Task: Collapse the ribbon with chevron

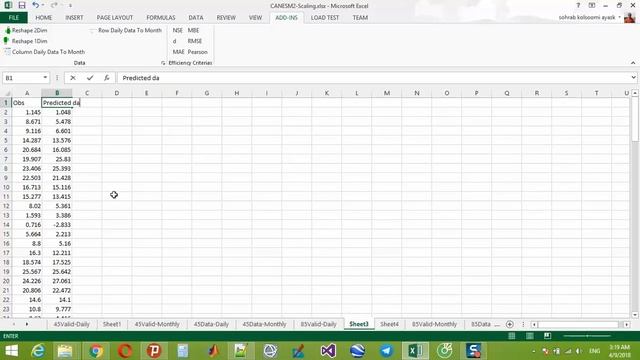Action: coord(633,63)
